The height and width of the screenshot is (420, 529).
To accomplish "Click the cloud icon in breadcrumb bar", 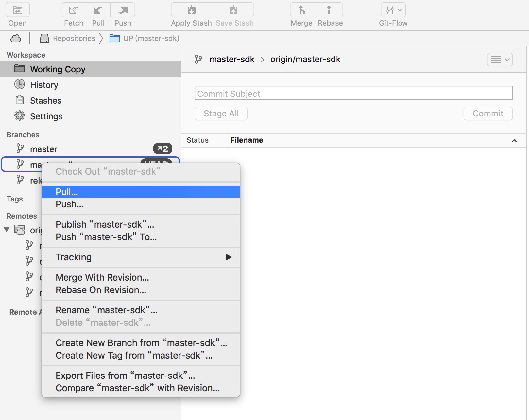I will tap(16, 39).
